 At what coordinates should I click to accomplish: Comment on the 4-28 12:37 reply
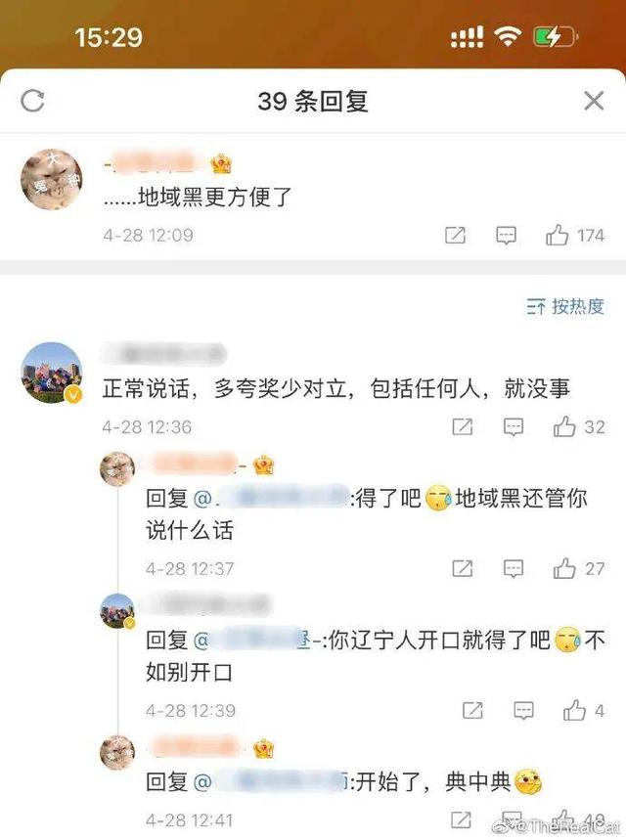click(514, 568)
